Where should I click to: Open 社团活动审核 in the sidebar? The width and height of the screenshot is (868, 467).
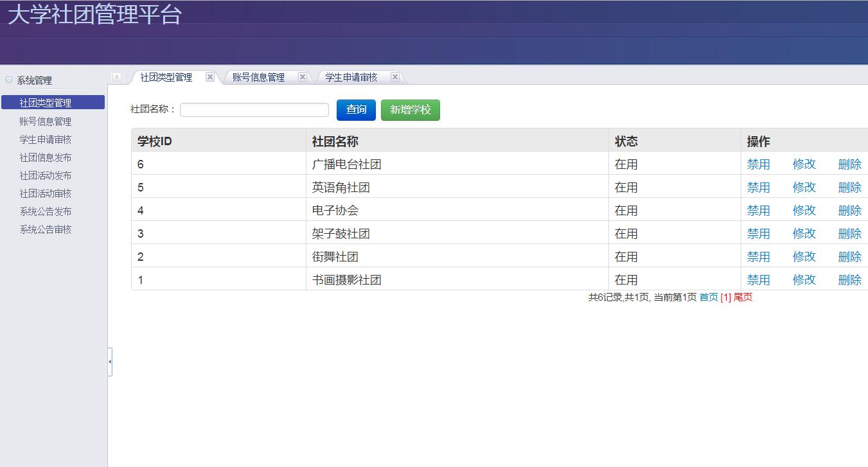[46, 193]
